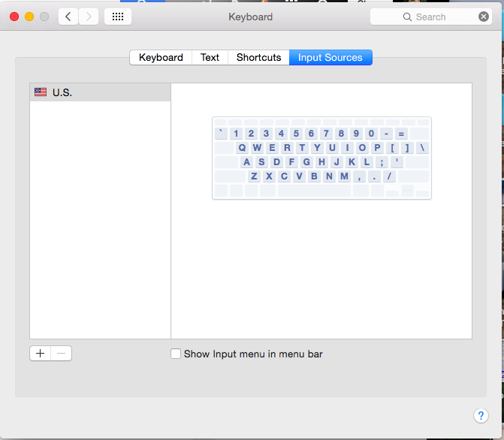Clear the search field with X icon

[484, 17]
